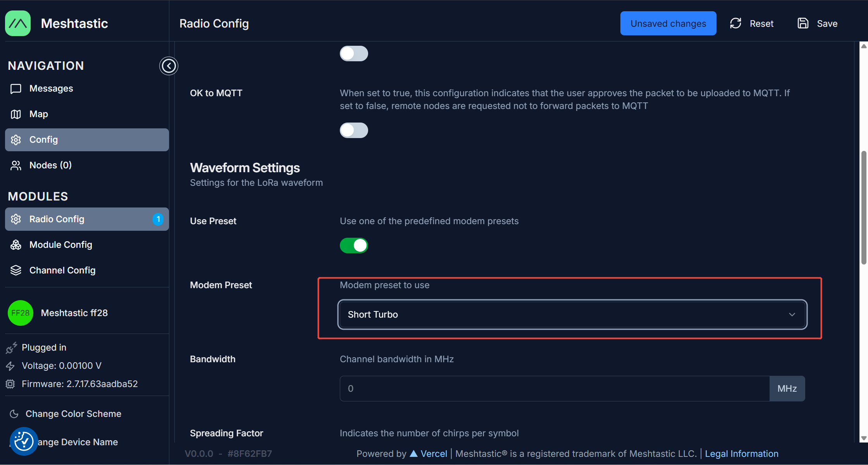The image size is (868, 465).
Task: Click the moon icon for color scheme
Action: tap(14, 414)
